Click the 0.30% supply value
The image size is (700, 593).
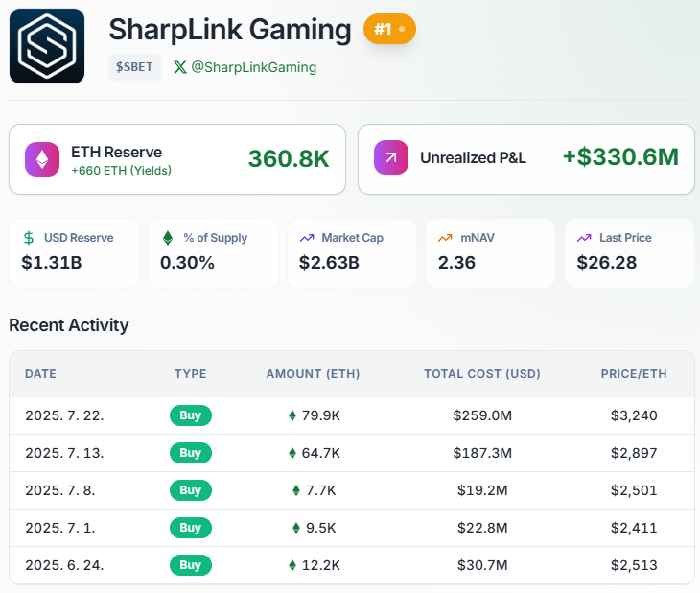click(188, 263)
